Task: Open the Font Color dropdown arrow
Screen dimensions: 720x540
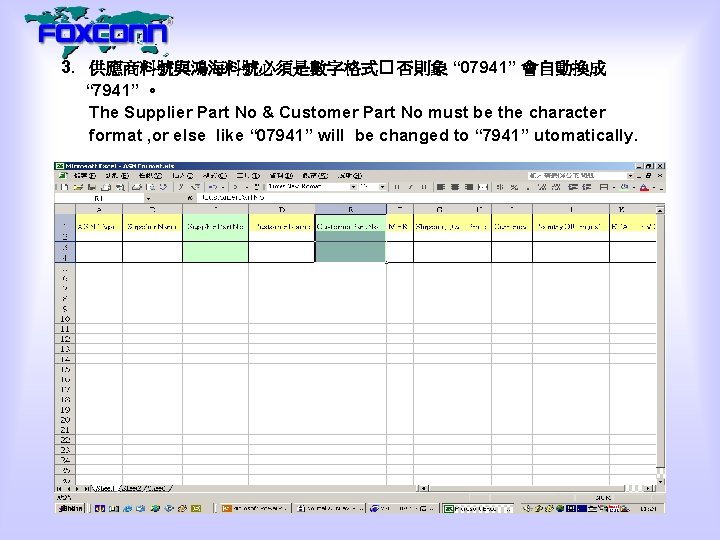Action: pyautogui.click(x=654, y=187)
